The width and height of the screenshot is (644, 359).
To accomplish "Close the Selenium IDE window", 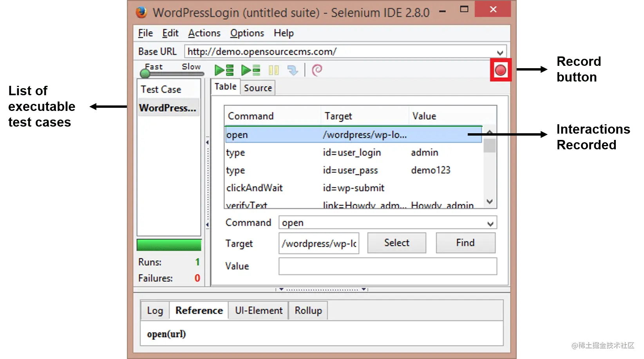I will (x=493, y=9).
